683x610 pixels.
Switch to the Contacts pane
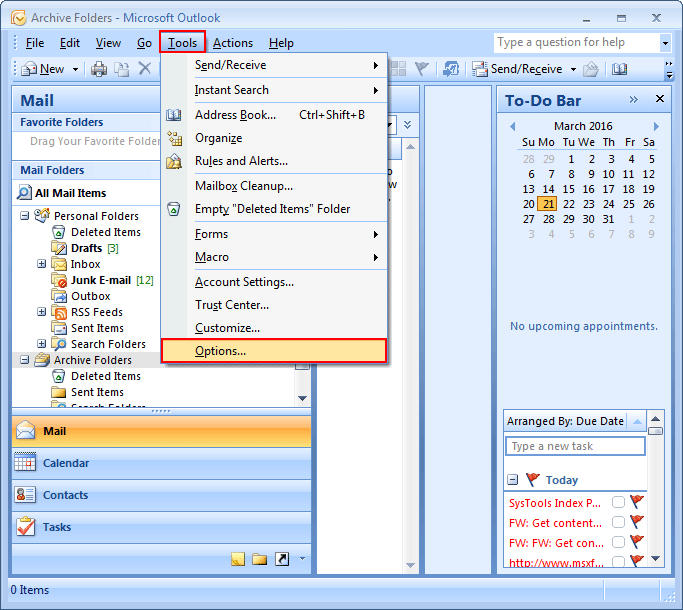(162, 495)
